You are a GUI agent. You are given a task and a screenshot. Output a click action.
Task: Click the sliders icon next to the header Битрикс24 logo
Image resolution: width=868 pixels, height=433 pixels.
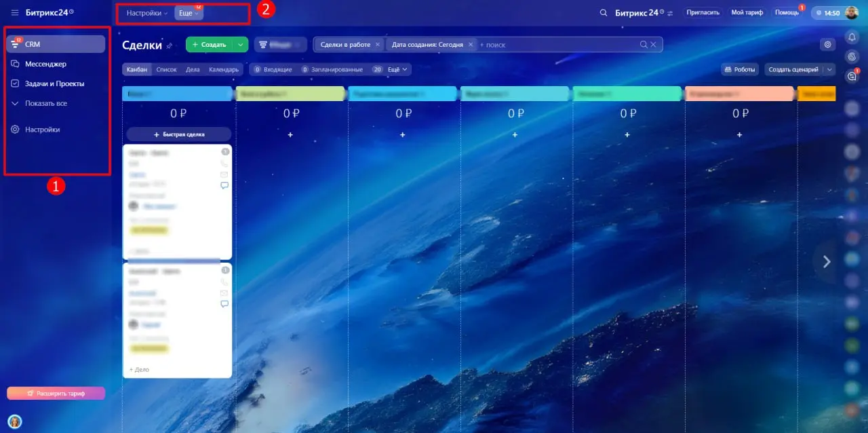[x=671, y=13]
